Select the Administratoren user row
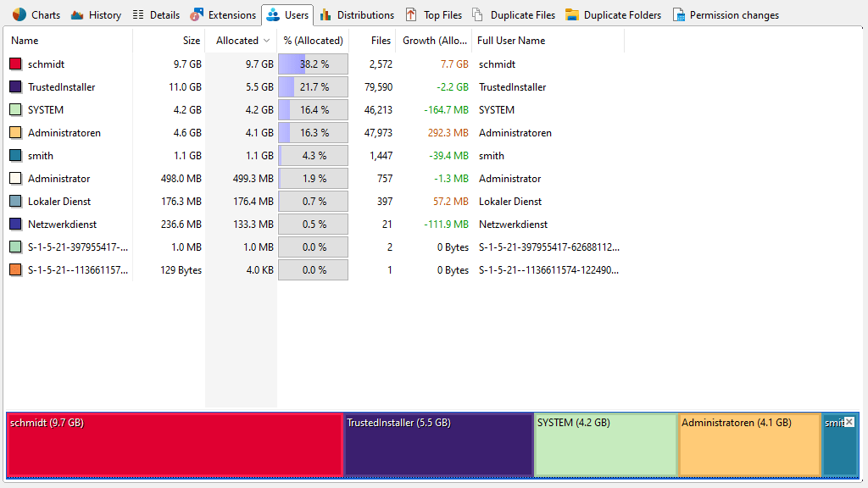The height and width of the screenshot is (488, 868). (x=64, y=133)
